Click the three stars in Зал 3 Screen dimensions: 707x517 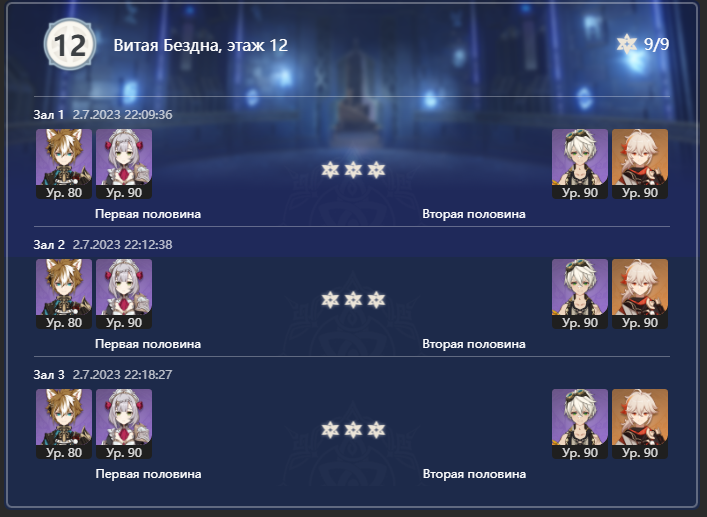353,430
